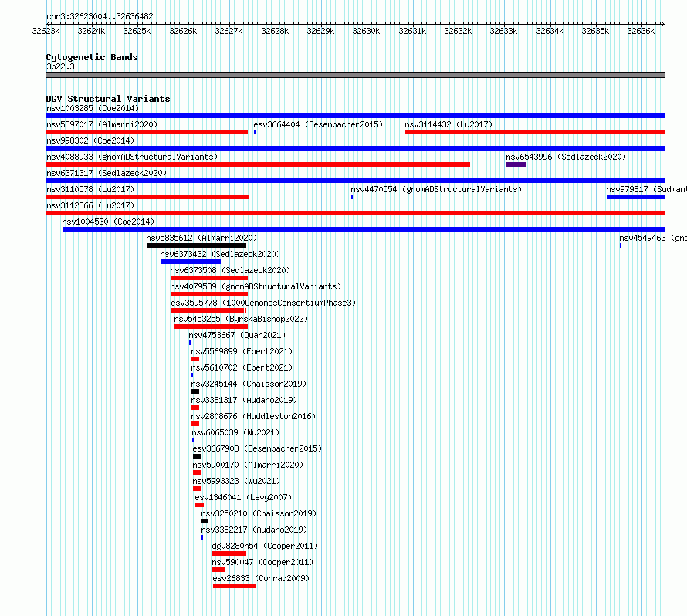687x616 pixels.
Task: Click nsv4549463 variant label
Action: point(653,238)
